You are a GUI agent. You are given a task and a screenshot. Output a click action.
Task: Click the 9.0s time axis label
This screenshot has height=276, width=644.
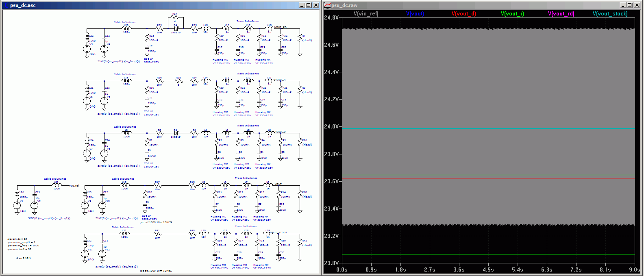pos(634,269)
